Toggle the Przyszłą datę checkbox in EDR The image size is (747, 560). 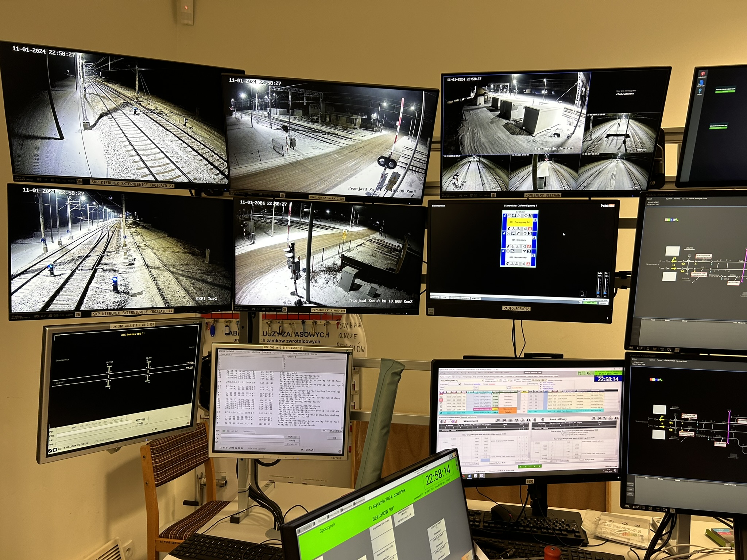(527, 384)
